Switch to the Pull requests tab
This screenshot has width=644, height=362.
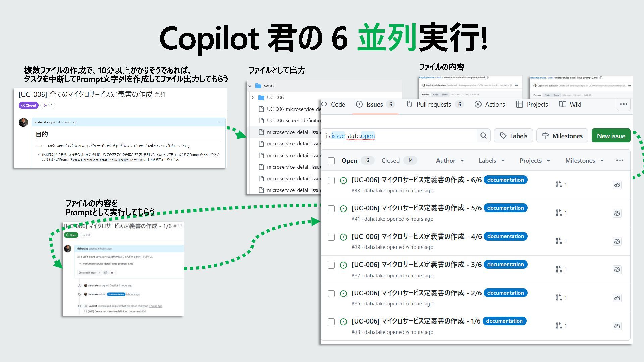click(433, 104)
